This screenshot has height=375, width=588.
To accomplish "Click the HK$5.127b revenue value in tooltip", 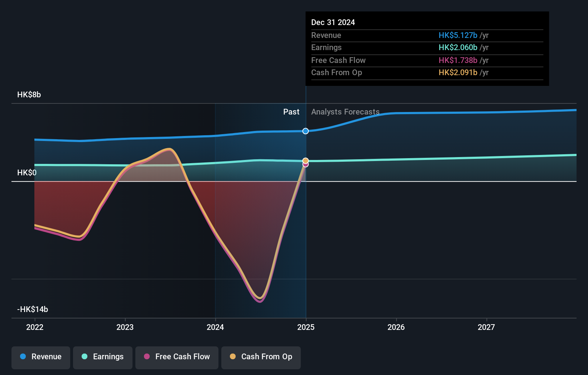I will coord(458,35).
